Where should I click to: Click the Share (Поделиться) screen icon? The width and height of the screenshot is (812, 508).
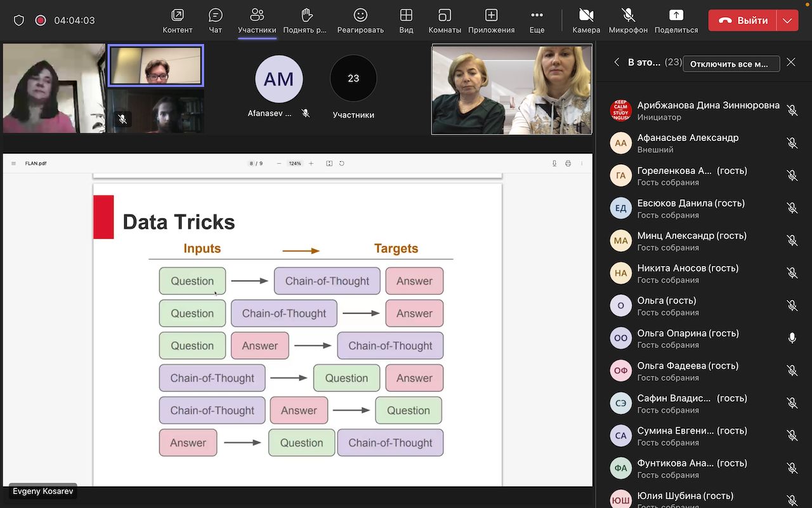click(676, 15)
